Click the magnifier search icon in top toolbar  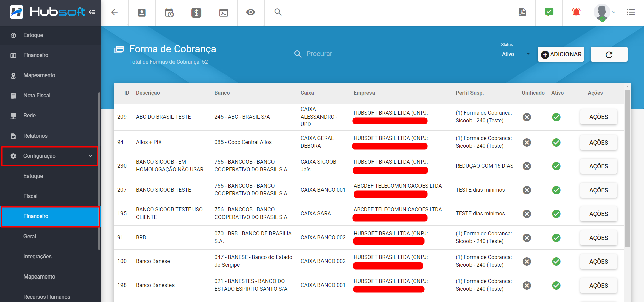click(278, 12)
